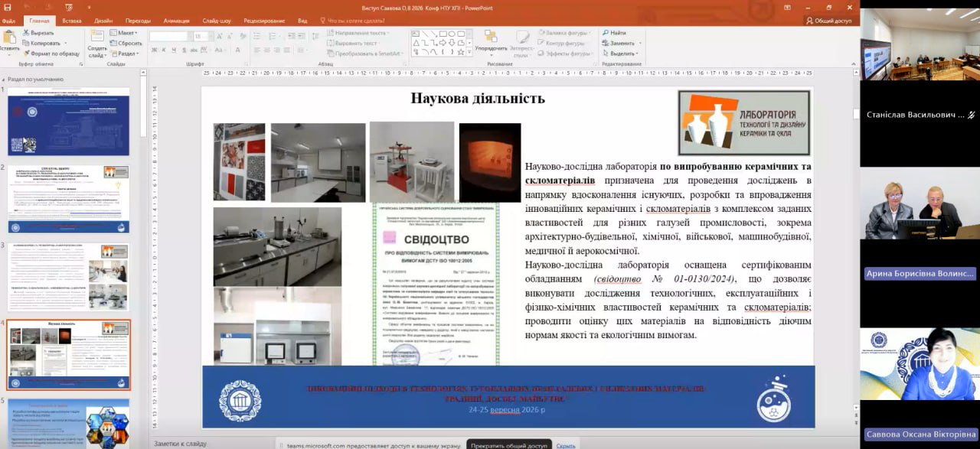Save the presentation with the floppy disk icon

click(6, 8)
